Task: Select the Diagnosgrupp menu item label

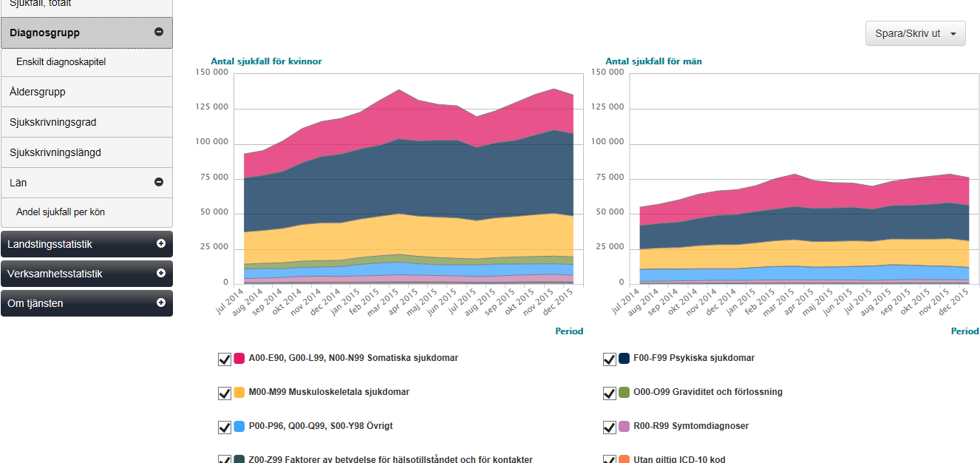Action: click(45, 33)
